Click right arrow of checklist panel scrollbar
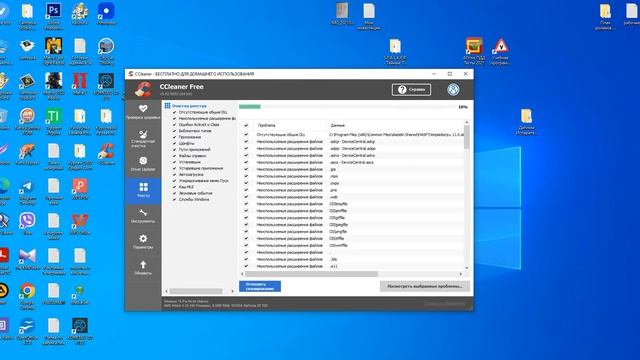This screenshot has width=640, height=360. coord(233,291)
